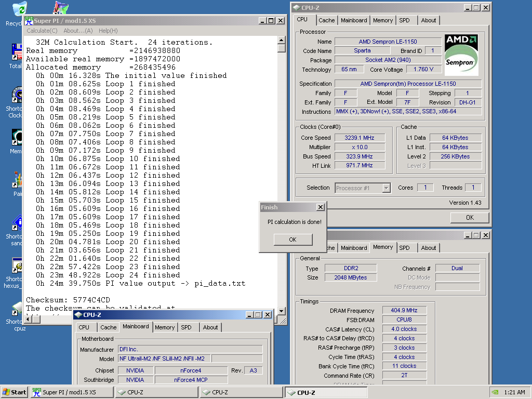Viewport: 532px width, 399px height.
Task: Click the Code Name Sparta value
Action: click(362, 50)
